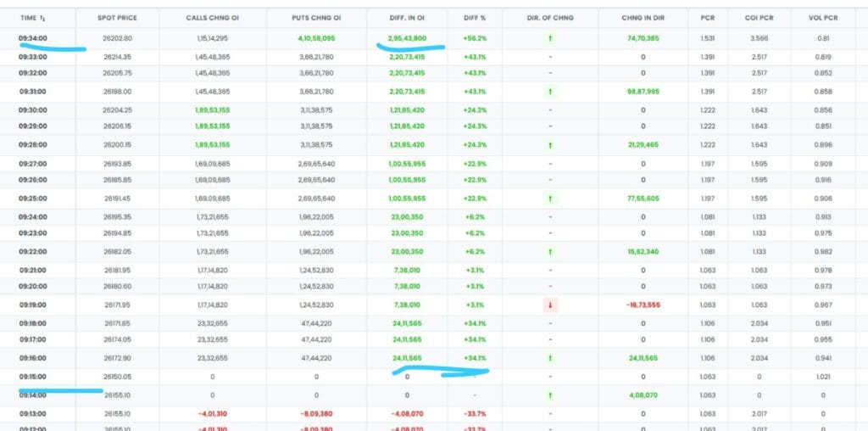The image size is (868, 431).
Task: Click red down arrow in 09:19:00 row
Action: pos(550,305)
